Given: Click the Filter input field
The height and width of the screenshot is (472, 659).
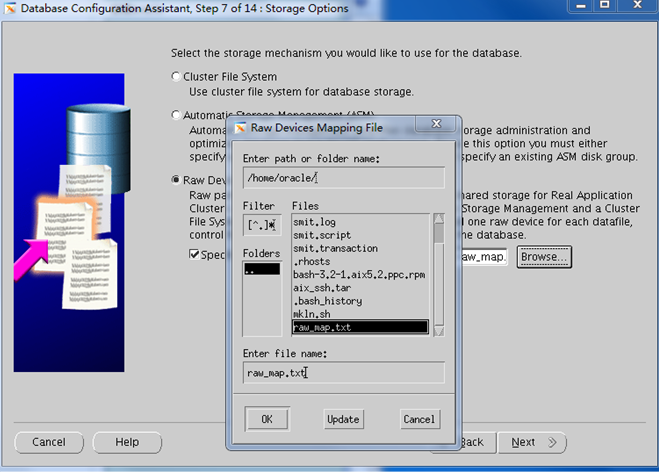Looking at the screenshot, I should [262, 225].
